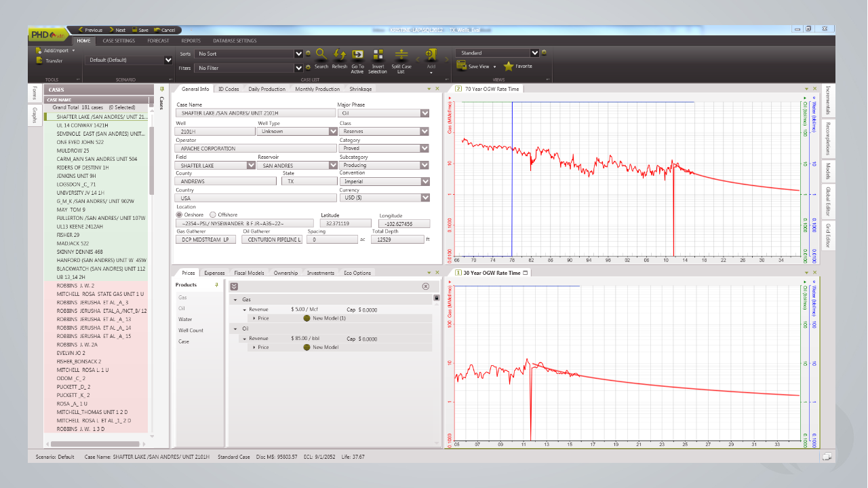
Task: Collapse the Oil price group
Action: click(x=235, y=329)
